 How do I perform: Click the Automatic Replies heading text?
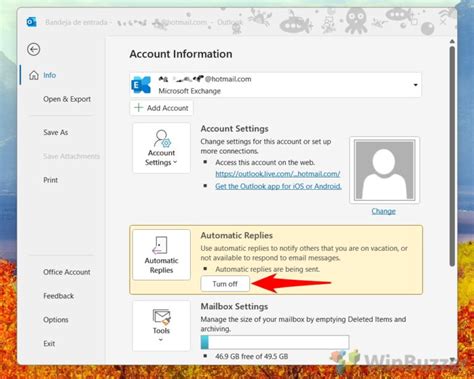coord(237,236)
